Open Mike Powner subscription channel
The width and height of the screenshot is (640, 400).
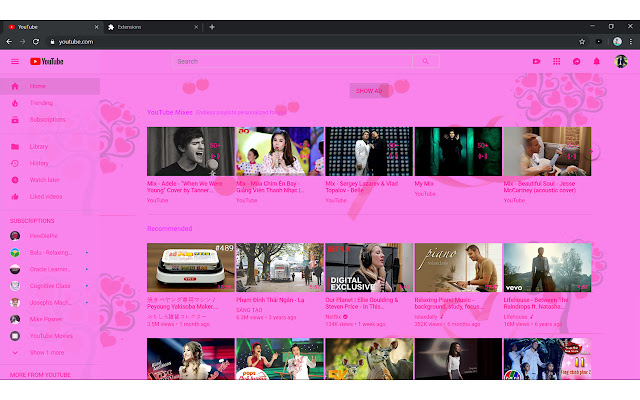click(x=46, y=319)
